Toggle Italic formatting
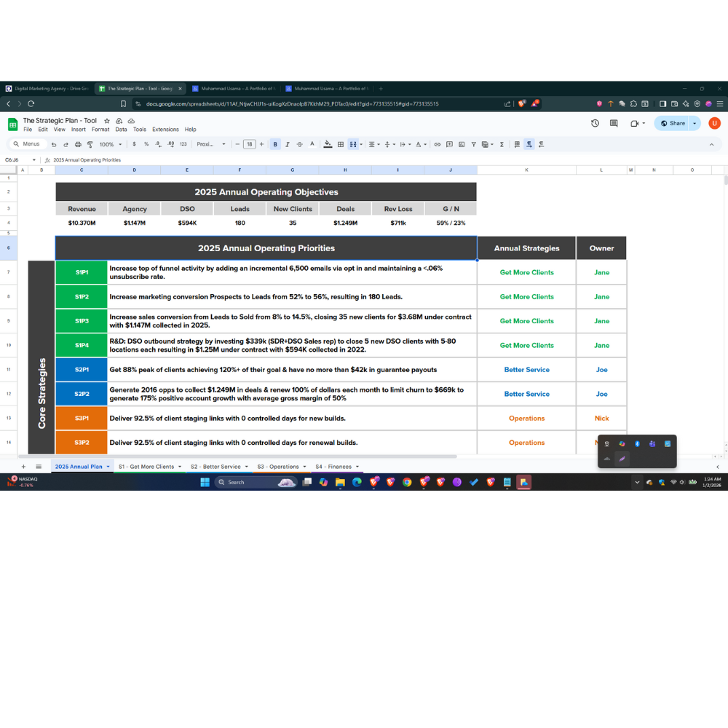This screenshot has height=728, width=728. [x=288, y=144]
